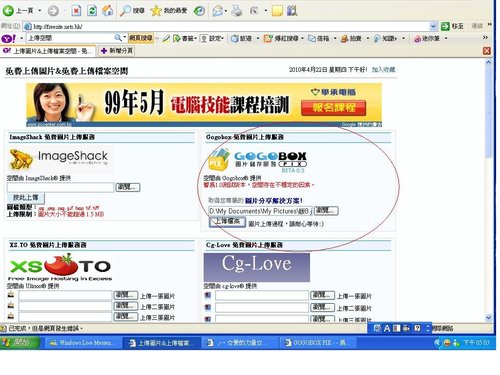This screenshot has height=375, width=500.
Task: Open dropdown arrow next to 旅遊
Action: [258, 38]
